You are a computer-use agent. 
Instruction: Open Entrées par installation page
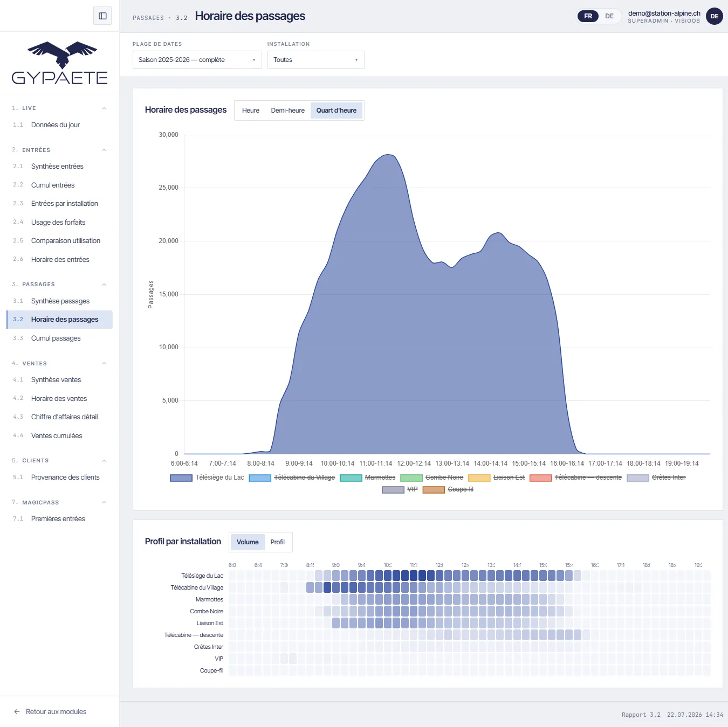point(59,204)
